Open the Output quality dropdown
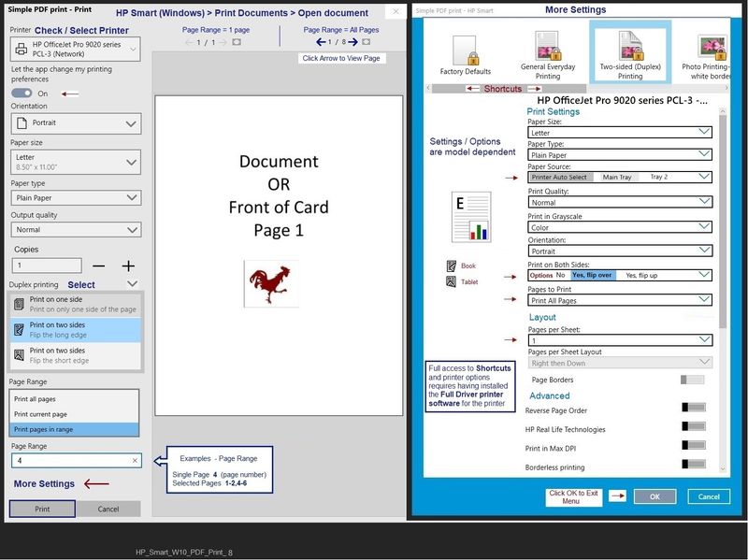The width and height of the screenshot is (748, 560). click(x=76, y=229)
